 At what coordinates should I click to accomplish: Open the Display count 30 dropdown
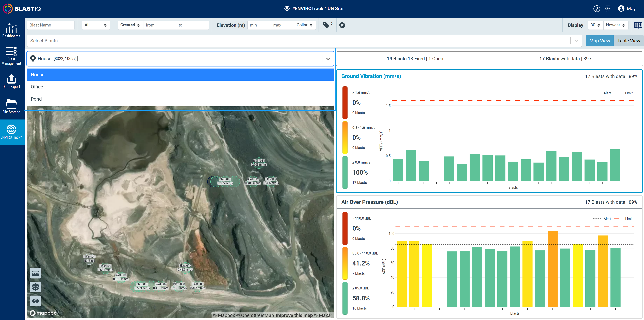[595, 25]
